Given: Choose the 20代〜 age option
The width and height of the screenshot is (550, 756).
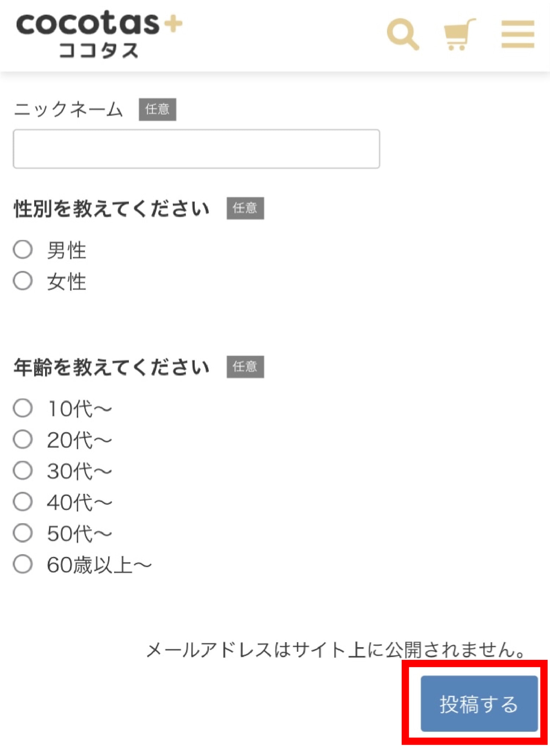Looking at the screenshot, I should [22, 439].
